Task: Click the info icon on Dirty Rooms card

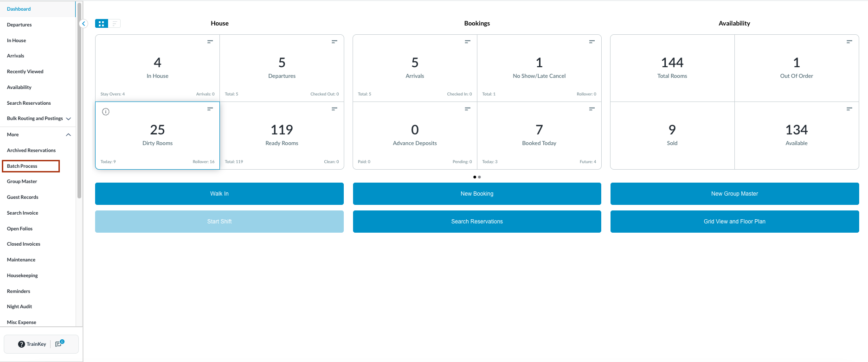Action: [106, 112]
